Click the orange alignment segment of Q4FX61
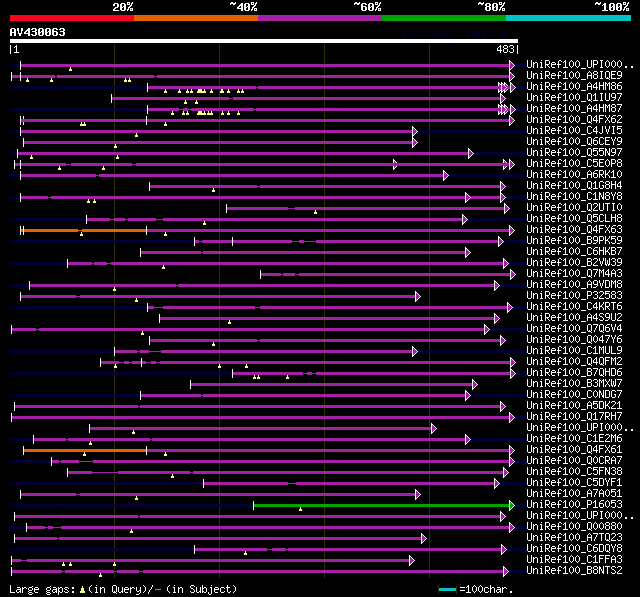 tap(85, 451)
